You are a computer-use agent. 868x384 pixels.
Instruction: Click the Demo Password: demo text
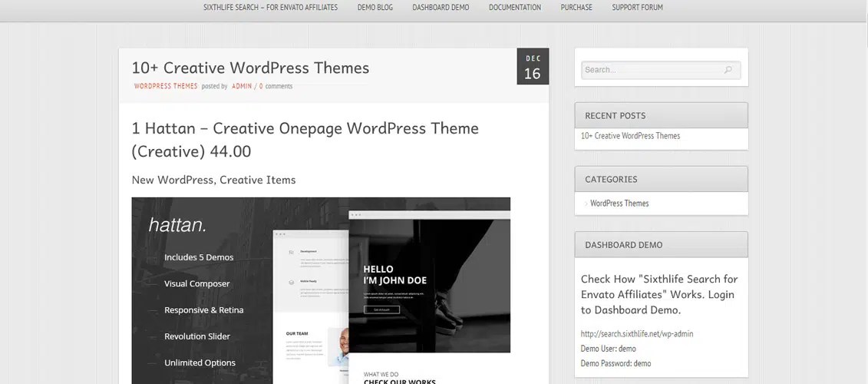pos(616,363)
